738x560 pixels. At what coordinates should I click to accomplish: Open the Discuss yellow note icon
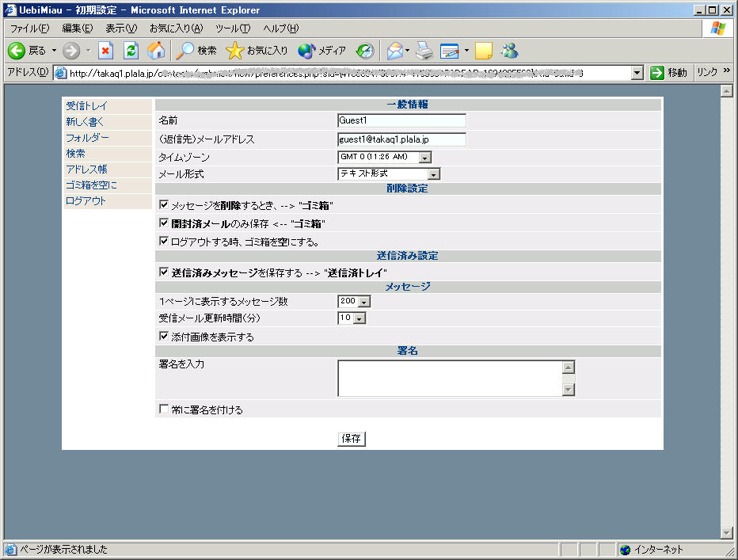pos(484,51)
